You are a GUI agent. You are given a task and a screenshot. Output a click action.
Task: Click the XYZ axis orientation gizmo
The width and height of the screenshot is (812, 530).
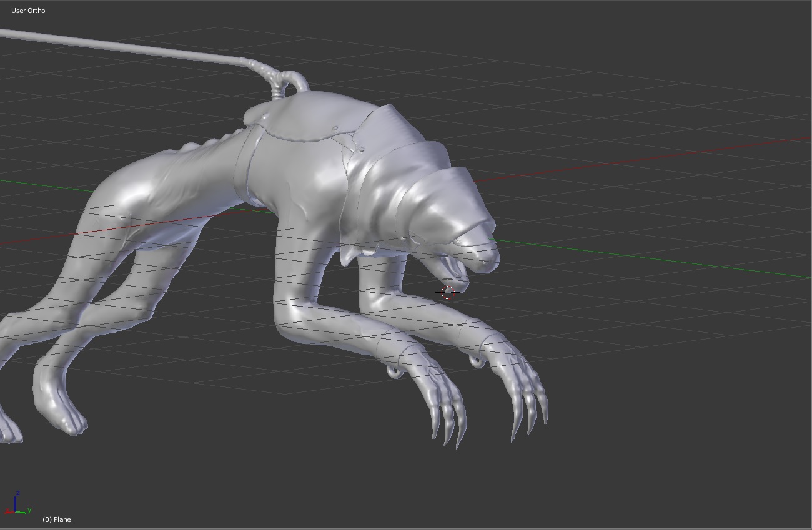click(17, 504)
